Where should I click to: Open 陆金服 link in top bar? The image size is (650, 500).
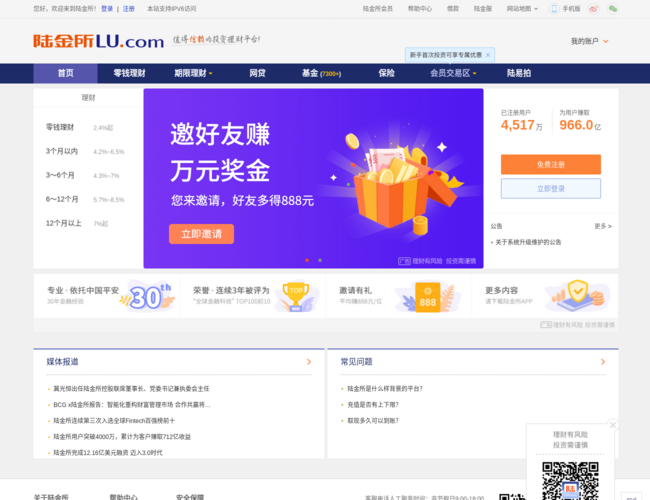tap(483, 9)
